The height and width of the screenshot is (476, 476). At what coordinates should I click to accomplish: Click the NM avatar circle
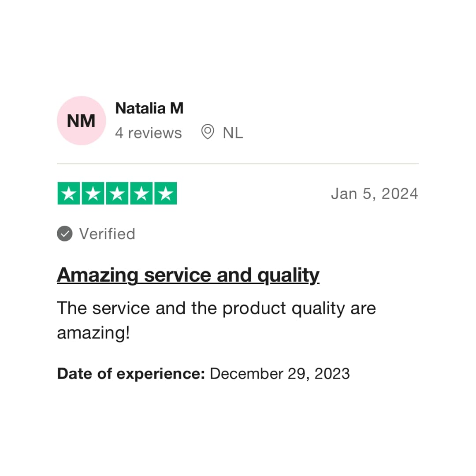coord(82,121)
